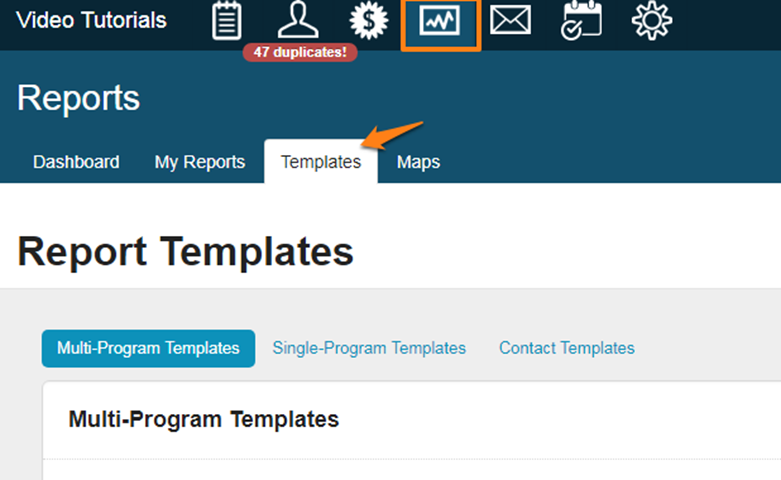Viewport: 781px width, 480px height.
Task: Select the Multi-Program Templates pill tab
Action: coord(148,348)
